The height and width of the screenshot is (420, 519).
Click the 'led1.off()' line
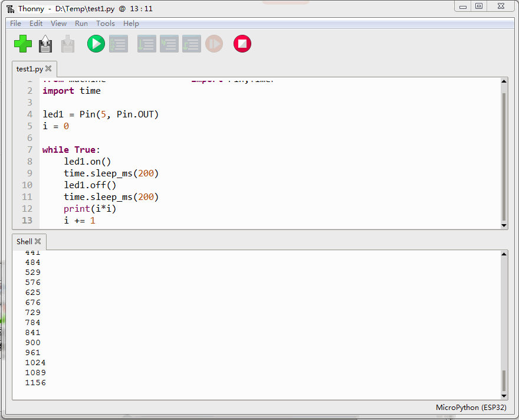tap(90, 185)
